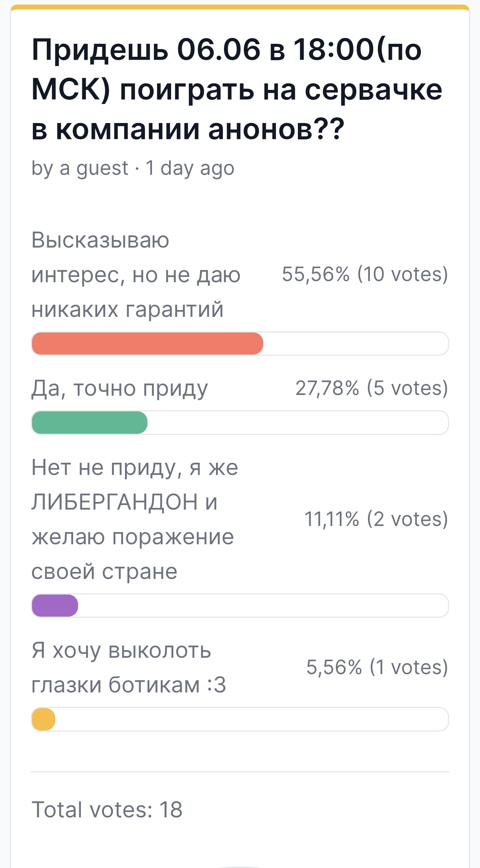Click the empty part of the green bar track
The width and height of the screenshot is (480, 868).
pyautogui.click(x=298, y=422)
